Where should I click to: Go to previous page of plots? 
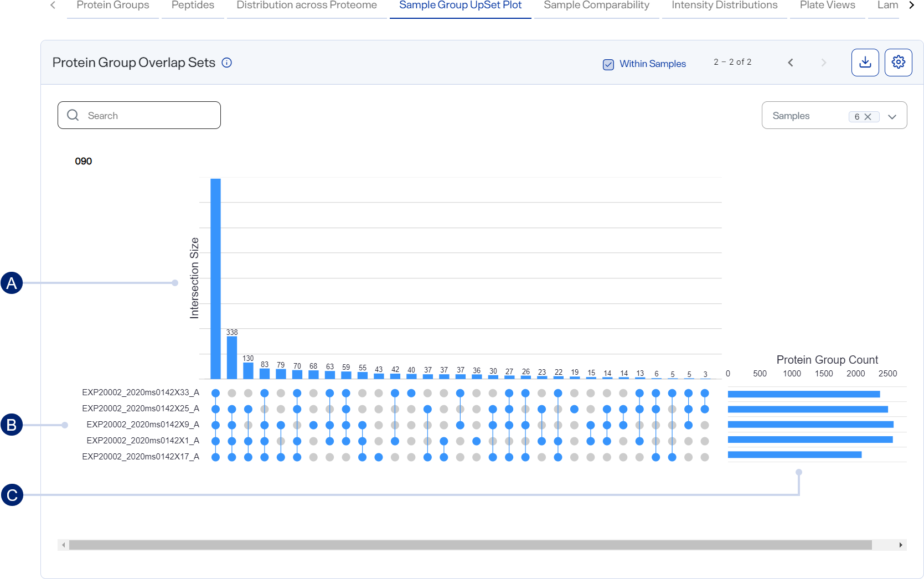pos(791,63)
